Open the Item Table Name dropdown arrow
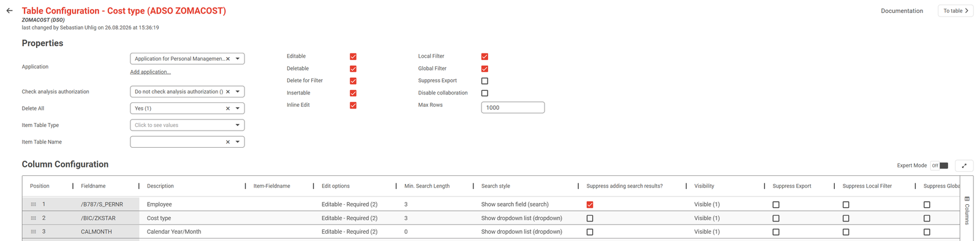 pyautogui.click(x=238, y=142)
